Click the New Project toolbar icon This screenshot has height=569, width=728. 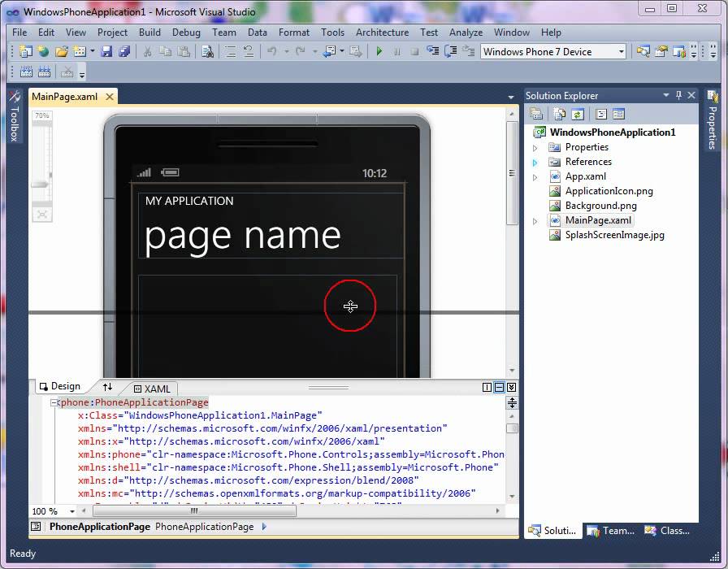26,51
